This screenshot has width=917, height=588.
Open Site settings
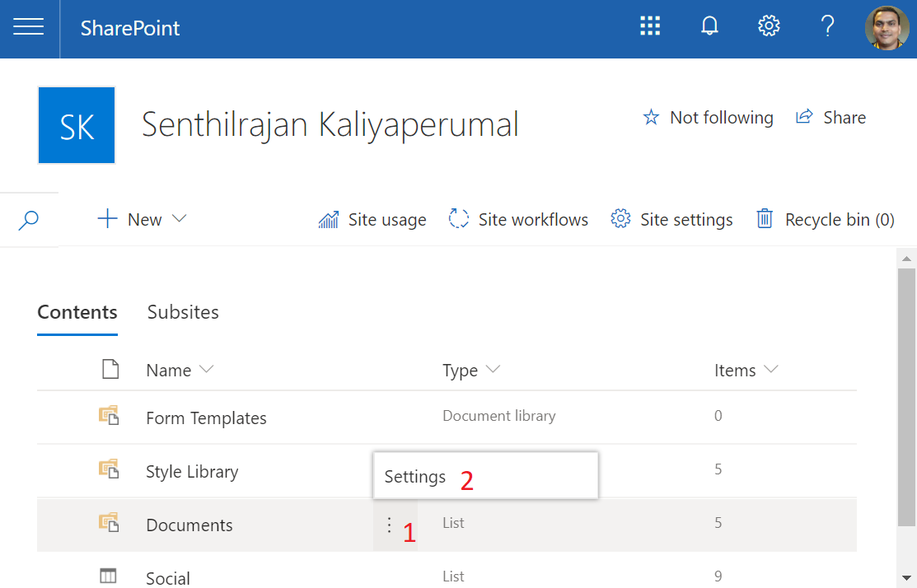(x=671, y=219)
